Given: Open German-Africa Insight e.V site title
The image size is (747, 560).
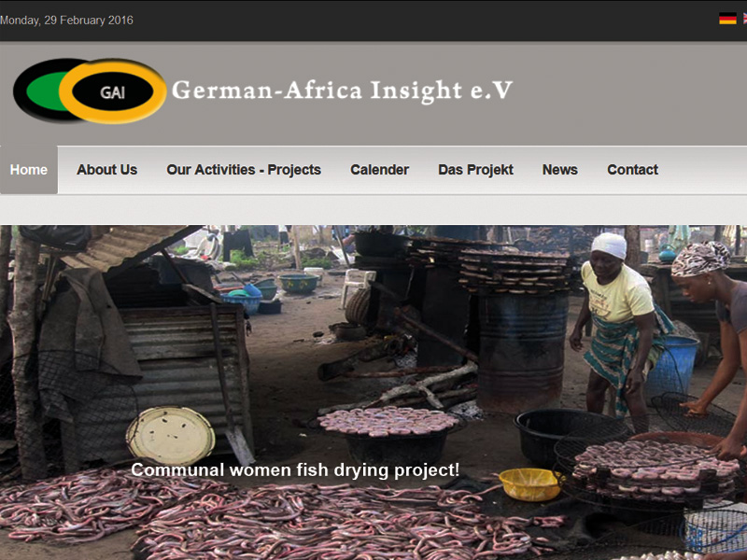Looking at the screenshot, I should point(342,91).
